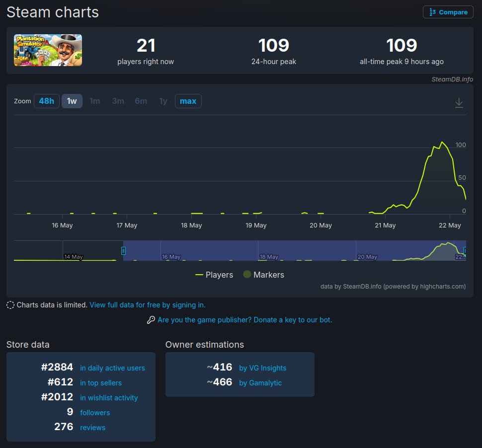The height and width of the screenshot is (448, 482).
Task: Select the 1m zoom option
Action: [95, 101]
